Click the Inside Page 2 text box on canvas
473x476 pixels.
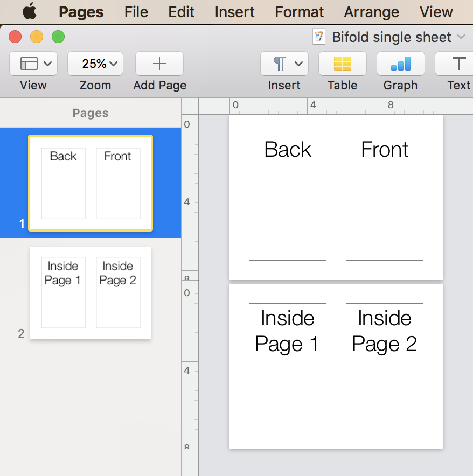(x=385, y=366)
